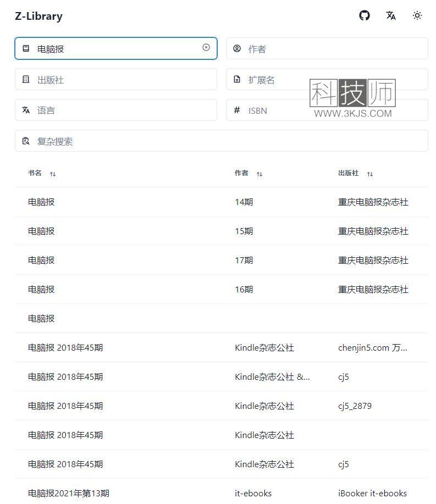This screenshot has width=436, height=504.
Task: Select the 16期 author cell
Action: (244, 289)
